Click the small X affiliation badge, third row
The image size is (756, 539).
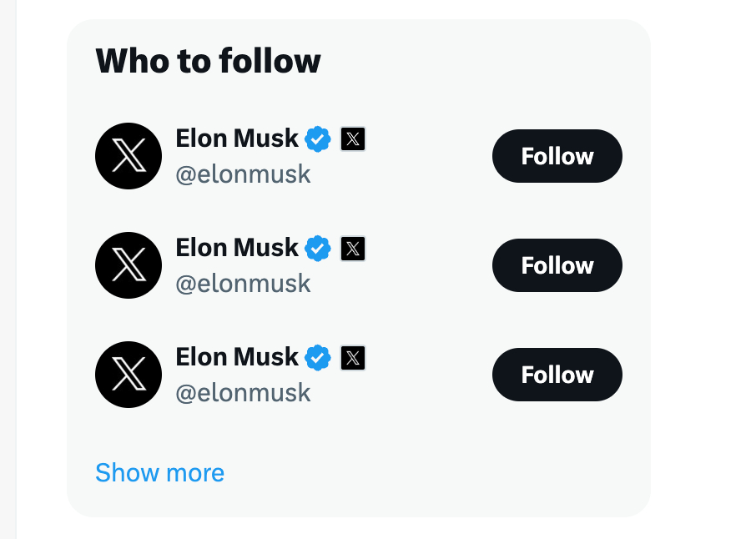pyautogui.click(x=353, y=358)
